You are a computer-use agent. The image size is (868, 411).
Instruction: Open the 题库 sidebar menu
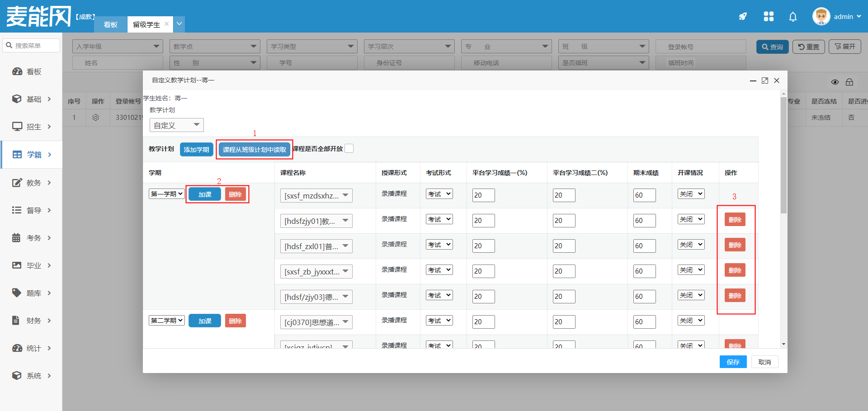(32, 293)
